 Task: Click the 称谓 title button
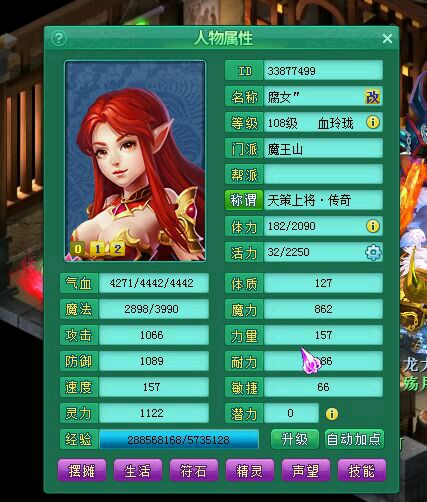(244, 200)
